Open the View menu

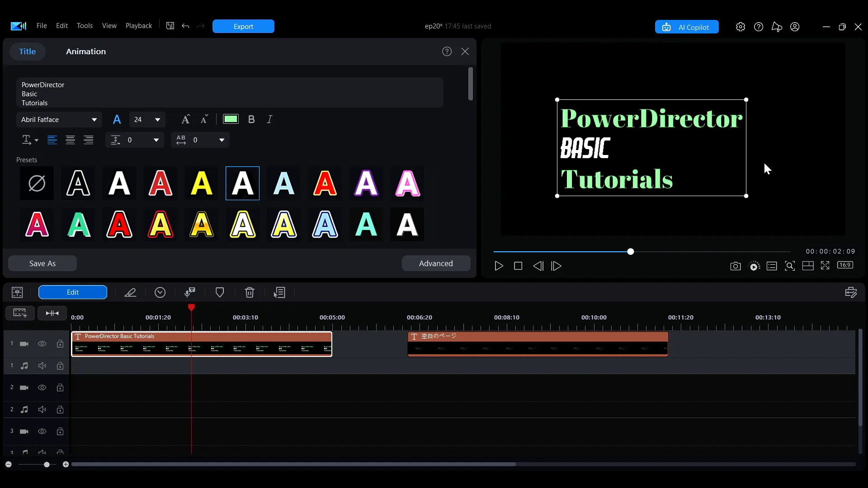pos(109,26)
